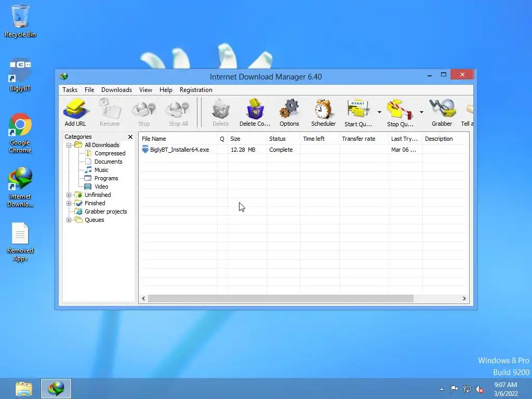Click horizontal scrollbar left arrow
The height and width of the screenshot is (399, 532).
[x=143, y=299]
